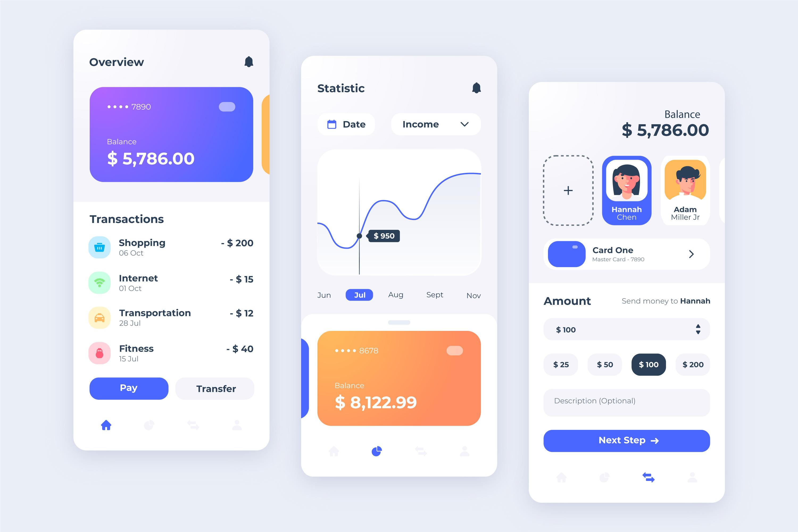Viewport: 798px width, 532px height.
Task: Click the add contact plus icon
Action: tap(568, 189)
